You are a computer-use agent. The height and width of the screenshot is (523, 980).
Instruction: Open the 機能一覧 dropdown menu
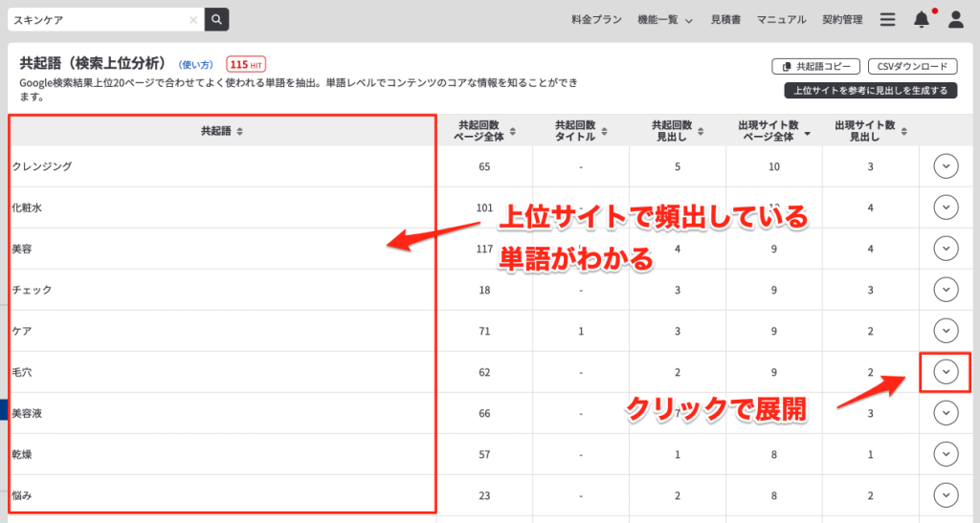pos(666,19)
